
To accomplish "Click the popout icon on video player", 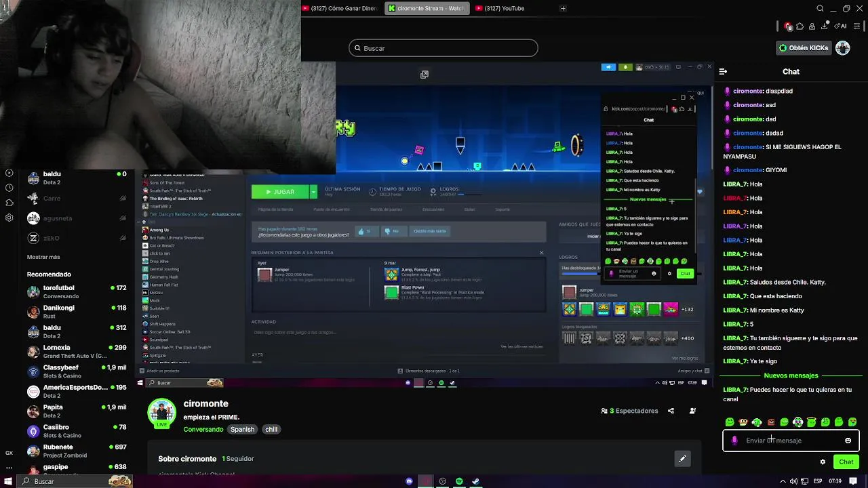I will pos(425,75).
